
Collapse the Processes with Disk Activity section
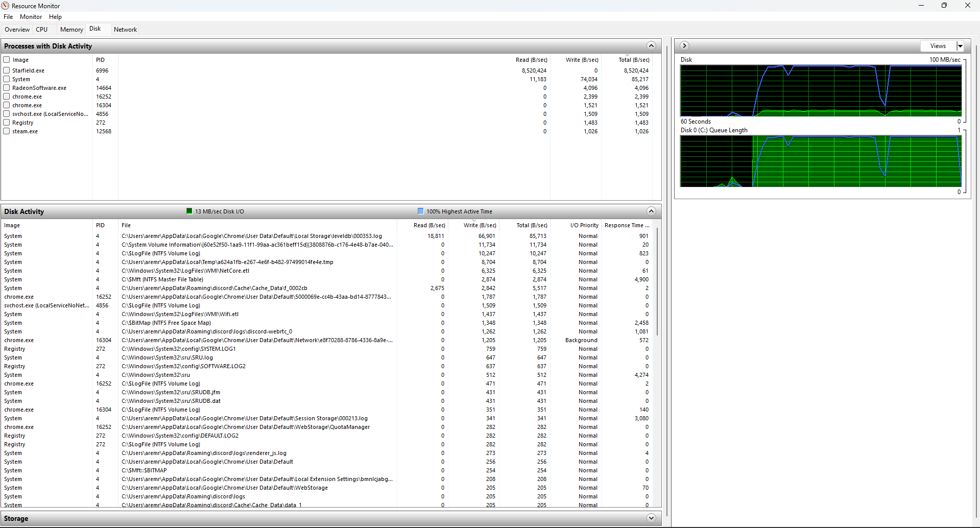(651, 46)
